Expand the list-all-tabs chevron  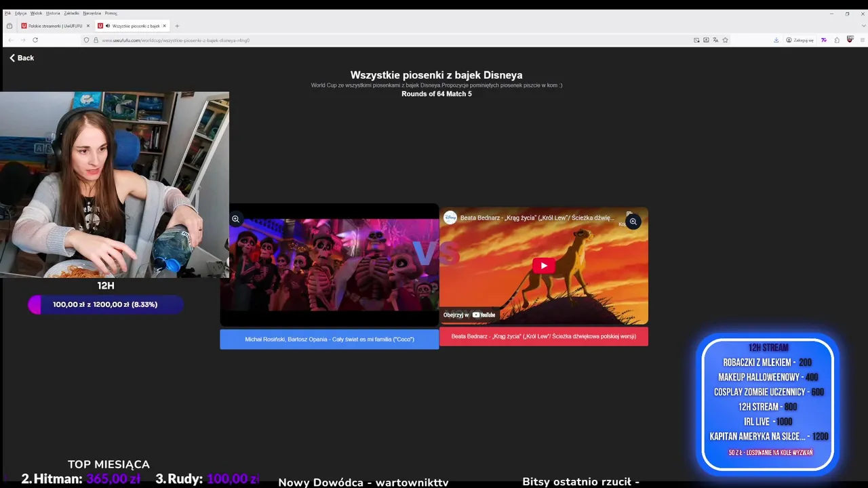click(x=863, y=26)
